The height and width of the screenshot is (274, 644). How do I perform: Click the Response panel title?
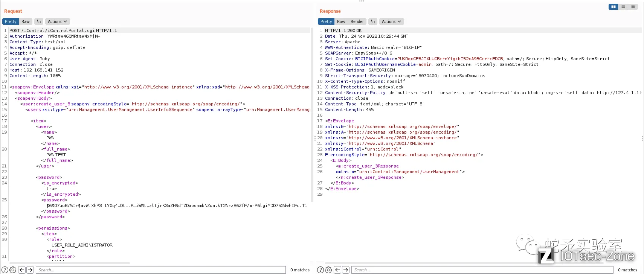[x=330, y=11]
